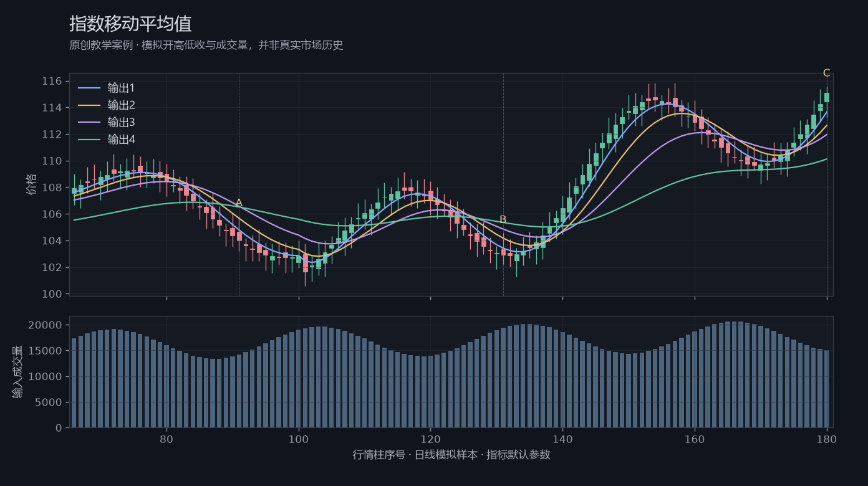Click the volume tick value 20000
This screenshot has width=868, height=486.
46,325
